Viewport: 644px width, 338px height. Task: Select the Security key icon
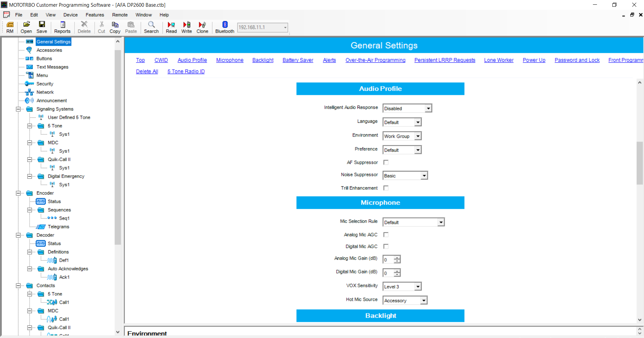point(30,84)
